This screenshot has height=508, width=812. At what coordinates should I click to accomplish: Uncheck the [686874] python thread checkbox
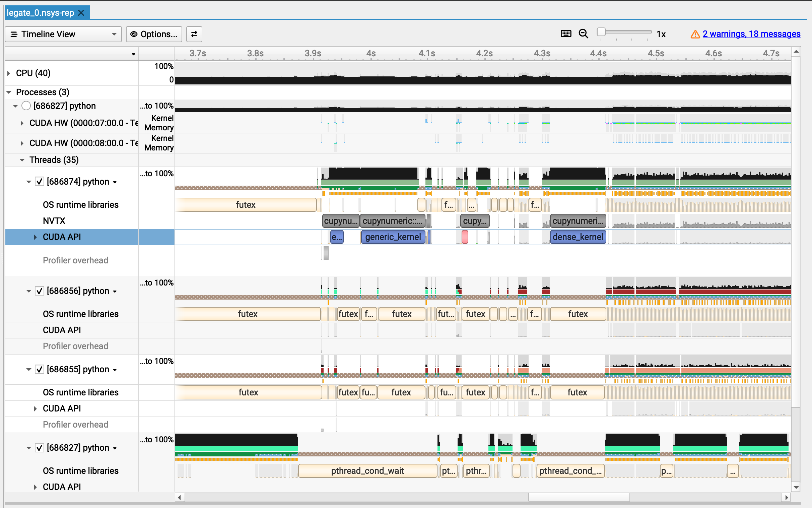point(40,182)
